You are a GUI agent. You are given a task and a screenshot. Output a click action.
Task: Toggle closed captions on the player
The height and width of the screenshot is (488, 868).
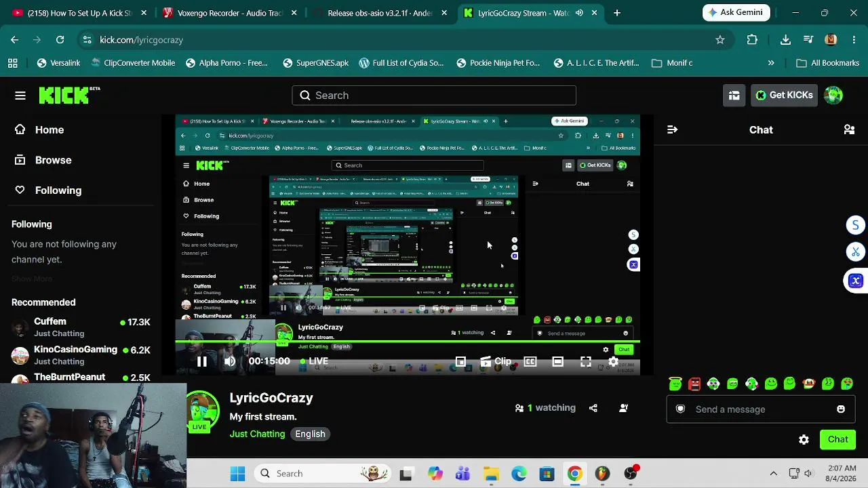coord(530,361)
